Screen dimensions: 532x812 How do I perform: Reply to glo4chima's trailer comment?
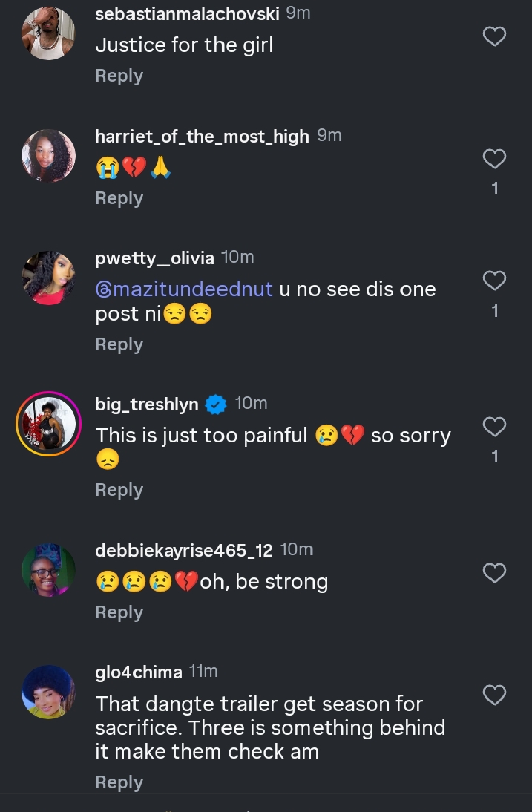(119, 782)
